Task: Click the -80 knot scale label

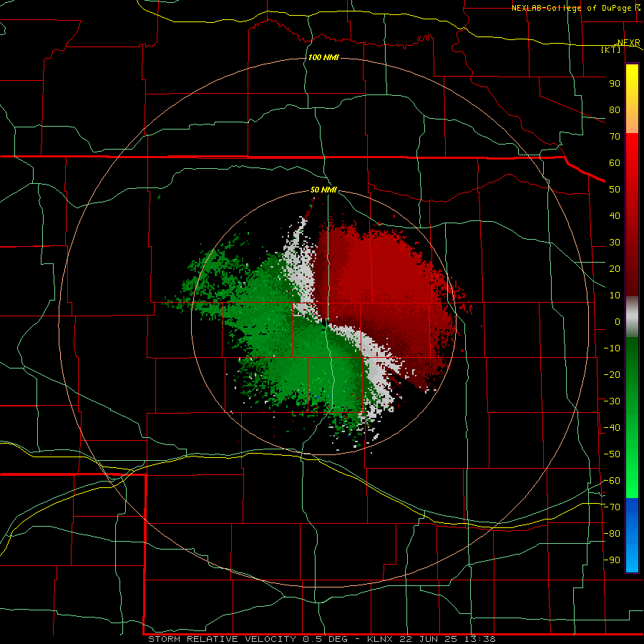Action: [x=612, y=534]
